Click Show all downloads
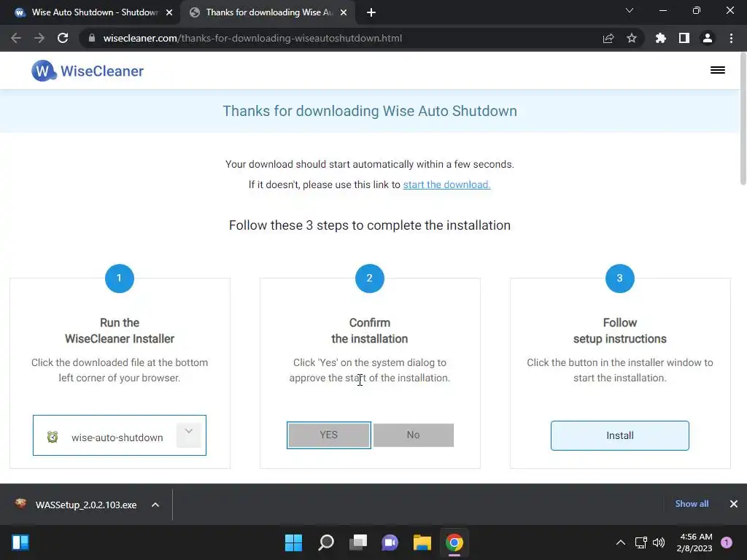This screenshot has width=747, height=560. (x=692, y=504)
